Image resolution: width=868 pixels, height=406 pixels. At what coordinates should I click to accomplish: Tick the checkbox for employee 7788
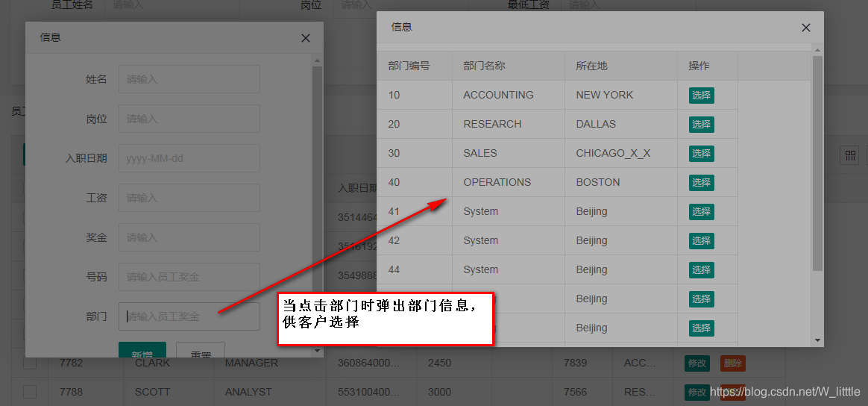30,392
